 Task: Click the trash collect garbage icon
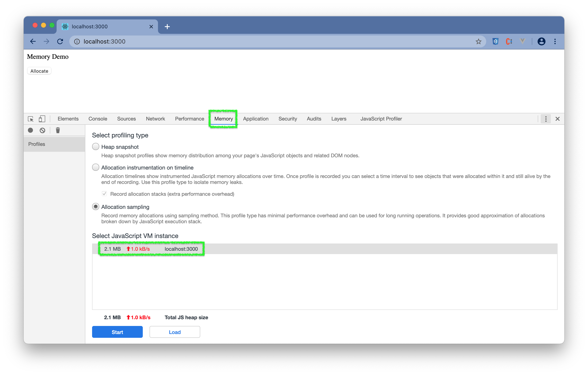58,130
